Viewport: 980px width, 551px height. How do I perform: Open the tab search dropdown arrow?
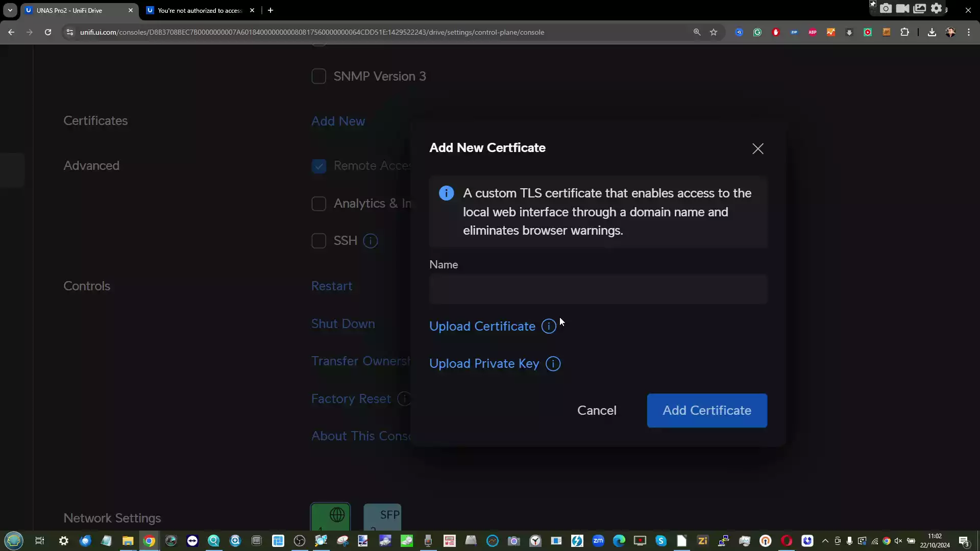(10, 10)
